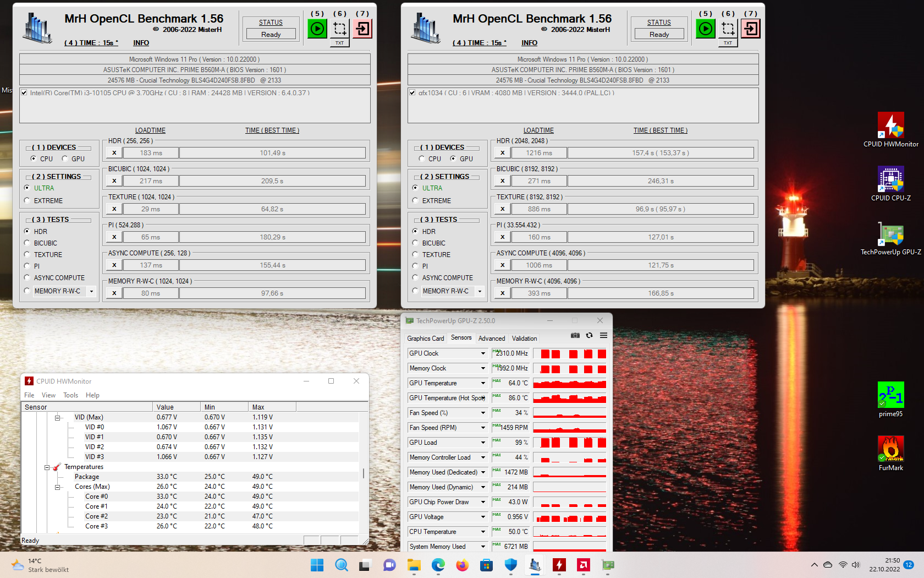Launch Microsoft Edge from the taskbar
The image size is (924, 578).
[x=438, y=565]
